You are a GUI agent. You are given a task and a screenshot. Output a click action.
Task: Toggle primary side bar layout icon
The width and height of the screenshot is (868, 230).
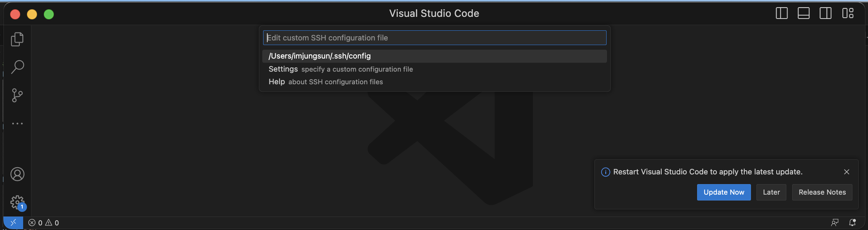pyautogui.click(x=782, y=13)
